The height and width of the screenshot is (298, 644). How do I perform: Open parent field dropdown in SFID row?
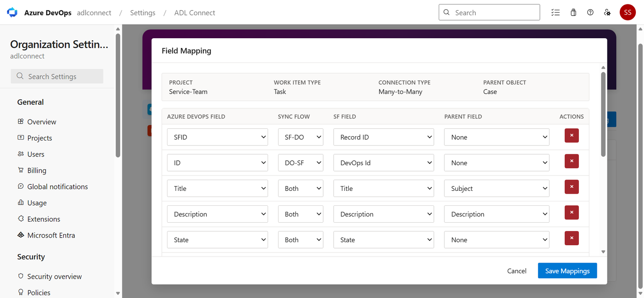pyautogui.click(x=497, y=137)
